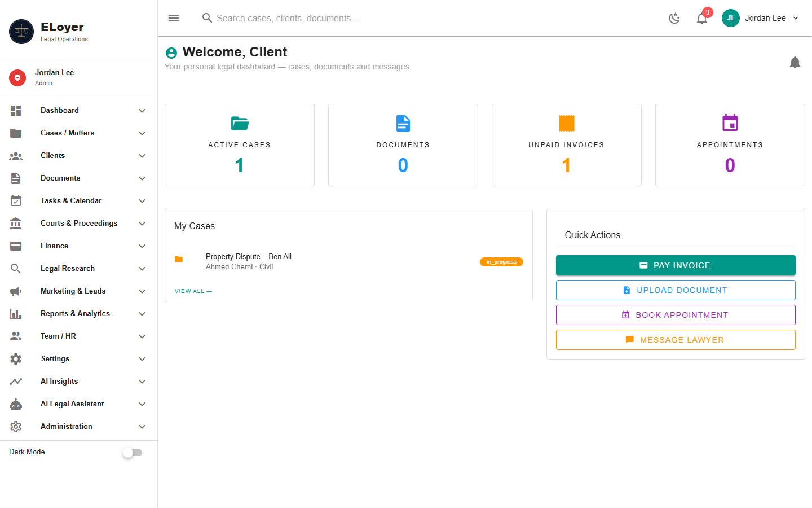This screenshot has height=508, width=812.
Task: Click the Active Cases folder icon
Action: pyautogui.click(x=240, y=123)
